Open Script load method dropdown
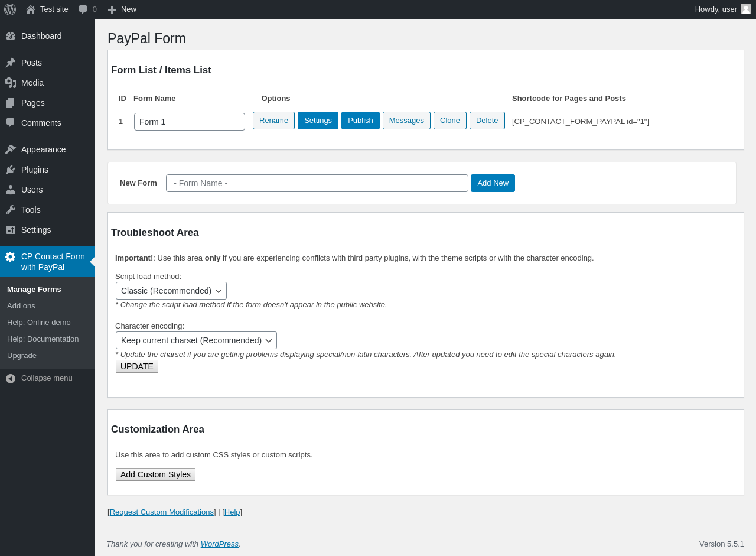756x556 pixels. (x=171, y=291)
